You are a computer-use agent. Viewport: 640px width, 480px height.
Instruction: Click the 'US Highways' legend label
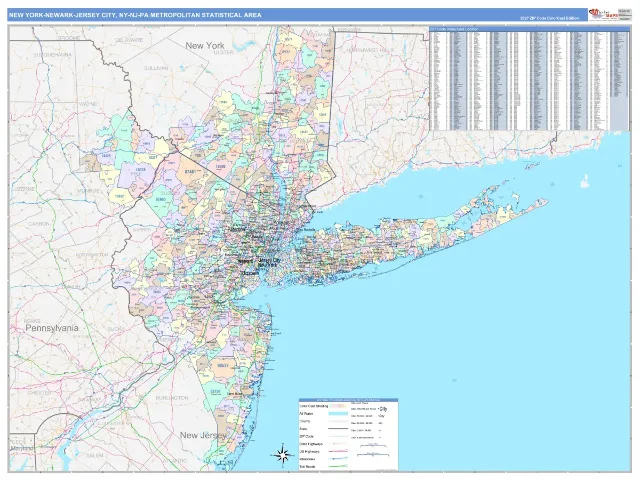click(x=309, y=452)
